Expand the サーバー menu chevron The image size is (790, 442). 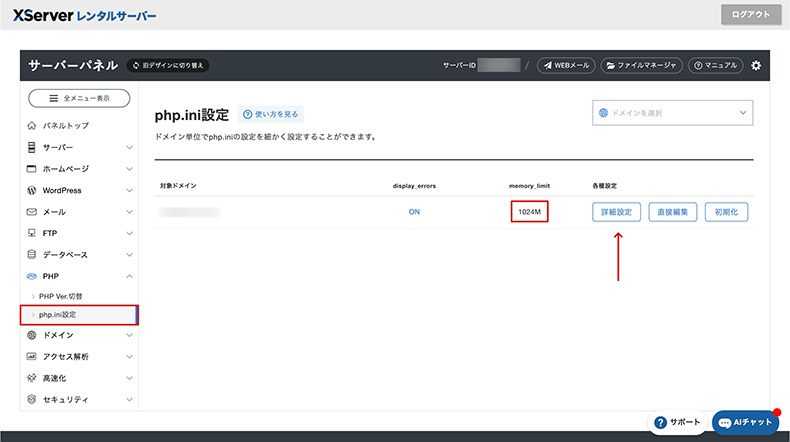pos(129,148)
